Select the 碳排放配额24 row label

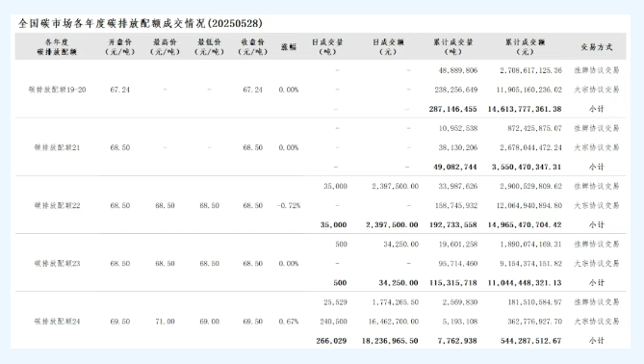57,322
